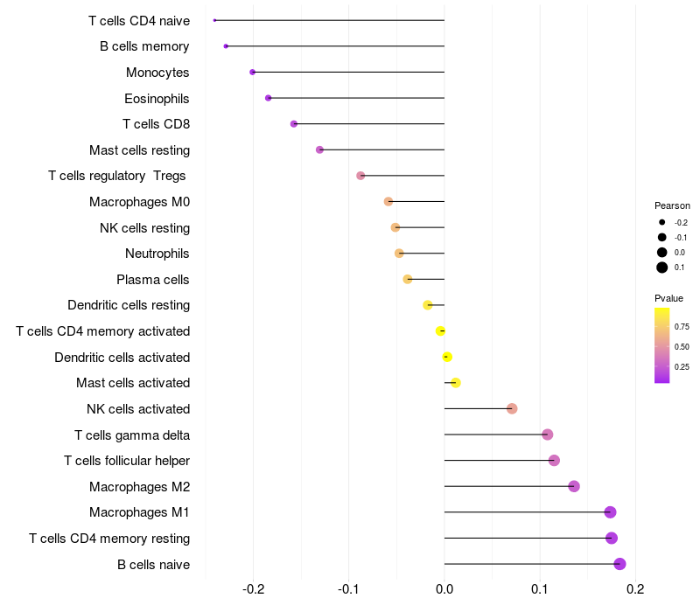Select the Monocytes data point
This screenshot has height=612, width=700.
[253, 72]
